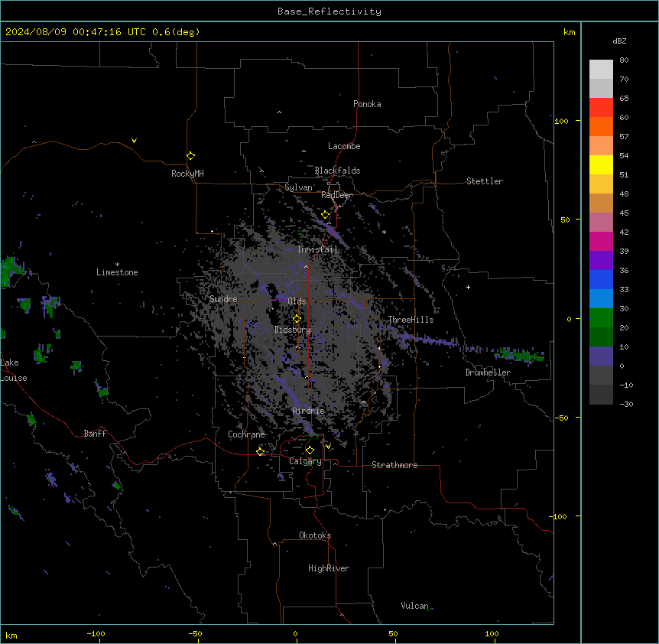Click the yellow diamond marker between Olds and Didsbury
The width and height of the screenshot is (659, 644).
tap(297, 319)
